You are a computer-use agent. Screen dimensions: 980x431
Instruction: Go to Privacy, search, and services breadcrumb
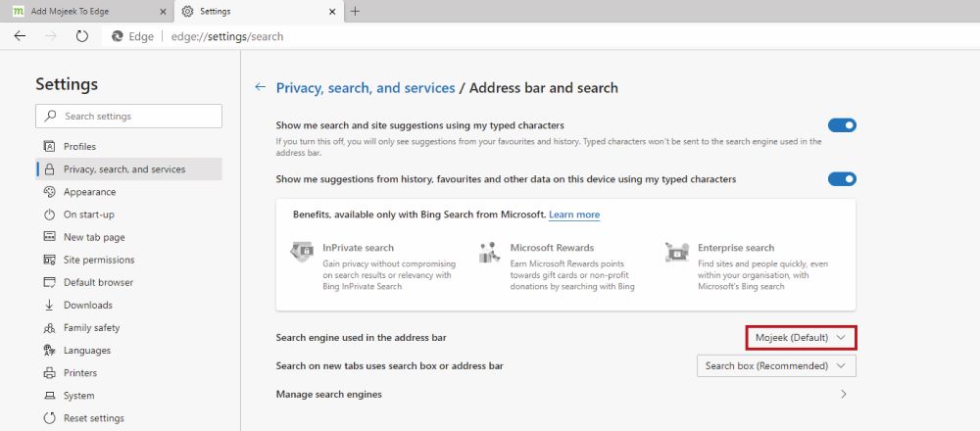[x=366, y=88]
